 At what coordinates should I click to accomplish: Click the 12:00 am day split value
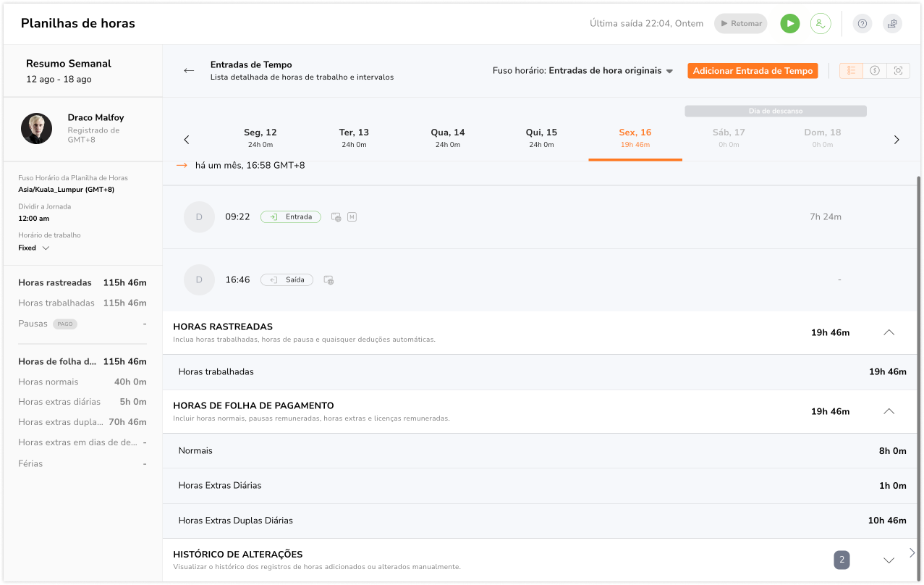[x=34, y=218]
